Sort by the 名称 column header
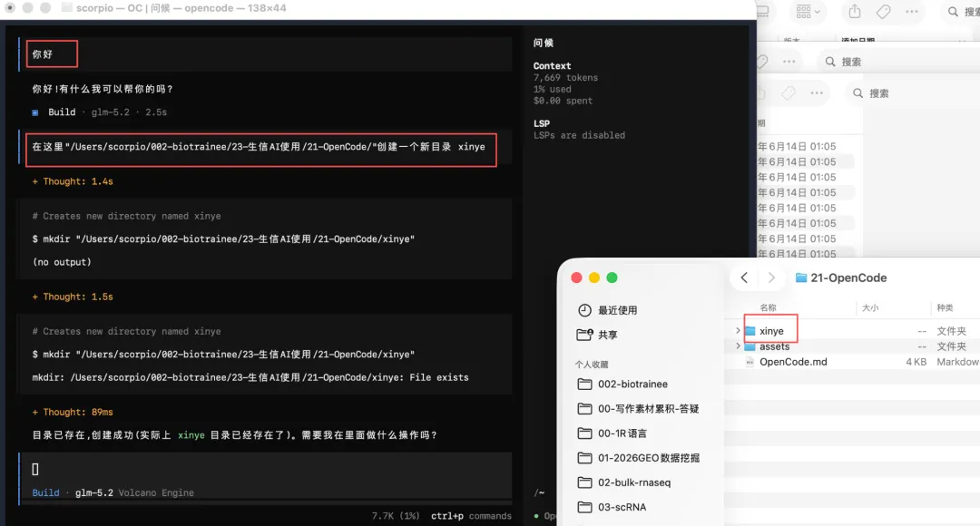 click(769, 308)
